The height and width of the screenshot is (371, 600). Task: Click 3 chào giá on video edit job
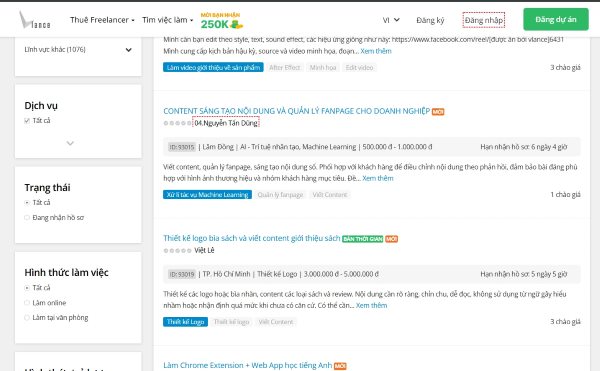click(566, 68)
